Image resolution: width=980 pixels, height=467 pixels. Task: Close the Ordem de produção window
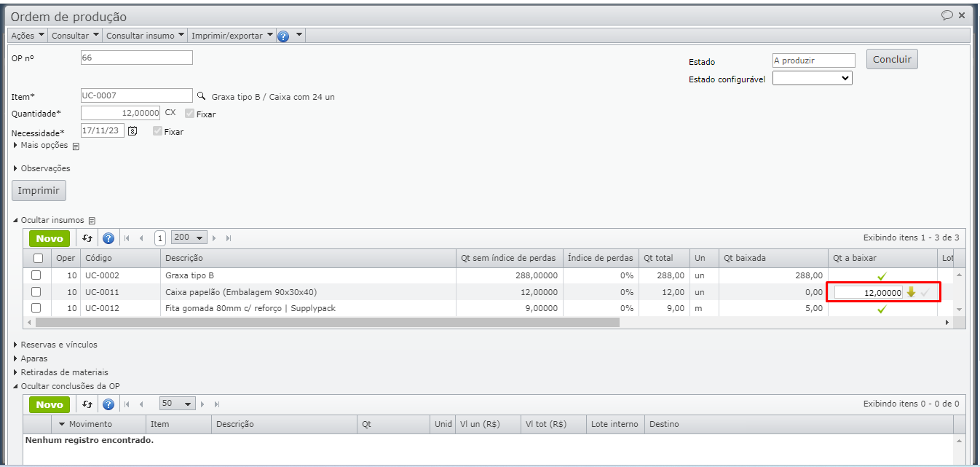(x=962, y=15)
